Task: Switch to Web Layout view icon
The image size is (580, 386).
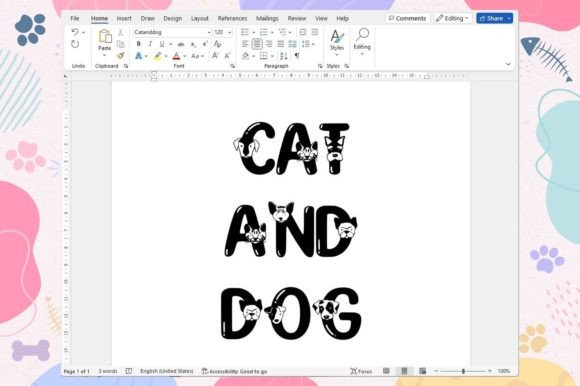Action: [x=422, y=371]
